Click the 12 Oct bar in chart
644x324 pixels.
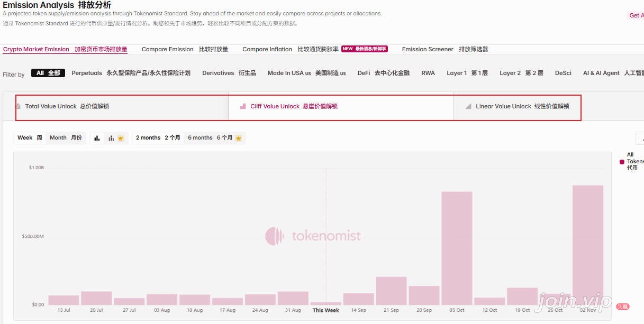[490, 301]
